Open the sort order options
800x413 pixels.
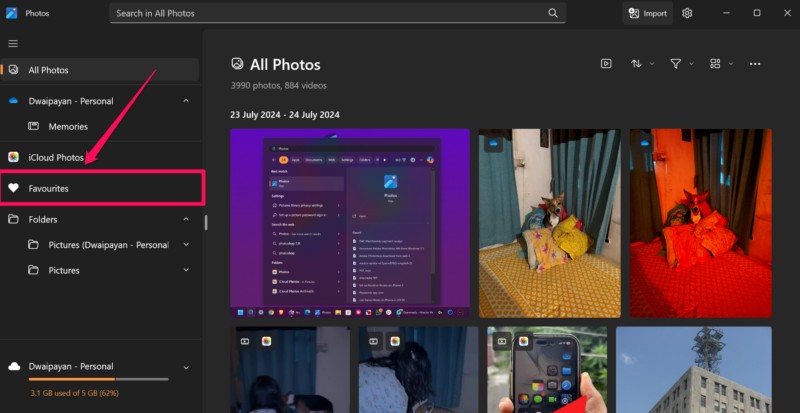(x=641, y=64)
